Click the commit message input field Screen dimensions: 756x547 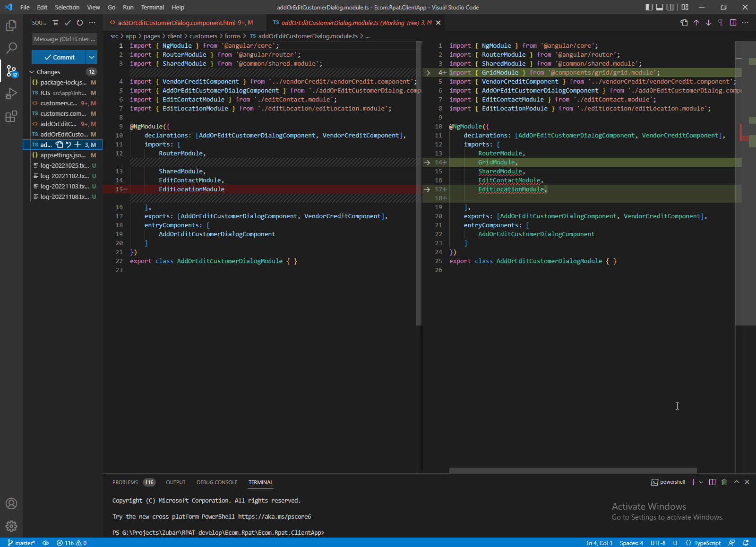[x=64, y=39]
